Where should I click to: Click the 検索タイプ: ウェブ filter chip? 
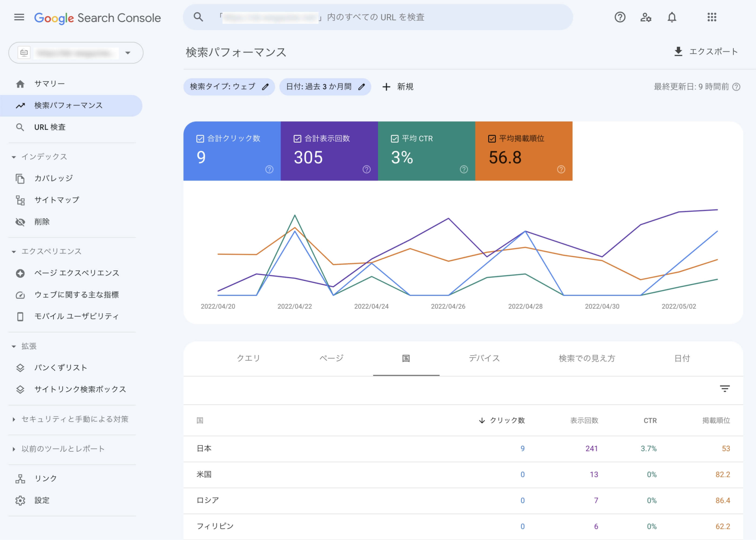pos(229,87)
